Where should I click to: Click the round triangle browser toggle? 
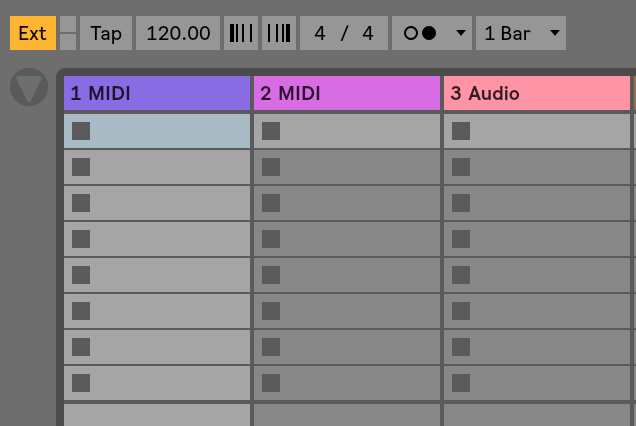tap(29, 87)
